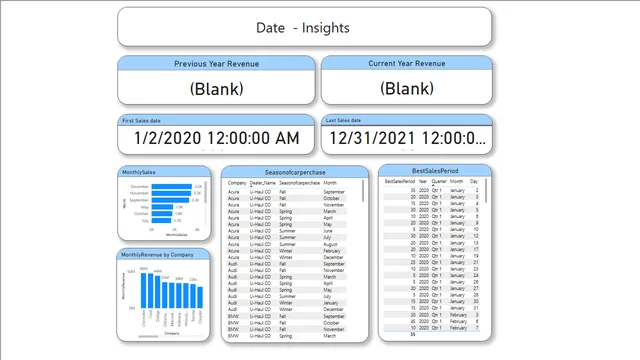Sort by Month header in BestSalesPeriod table
Viewport: 640px width, 360px height.
pyautogui.click(x=456, y=181)
